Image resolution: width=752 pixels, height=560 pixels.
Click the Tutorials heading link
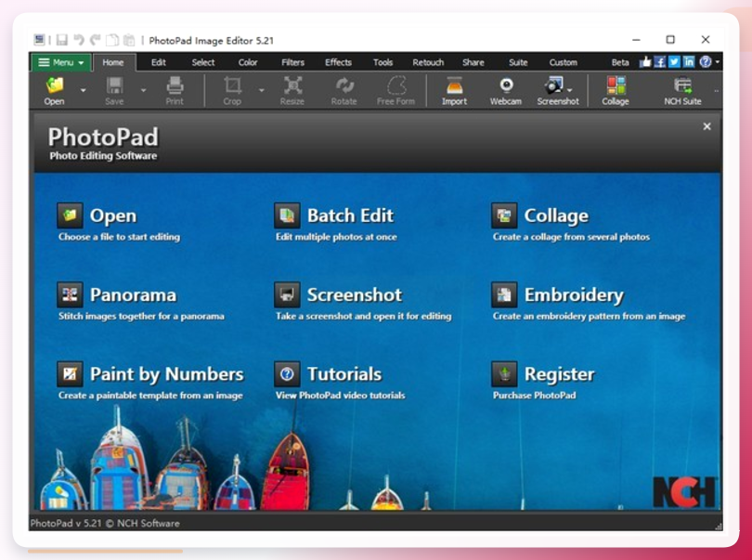[344, 374]
